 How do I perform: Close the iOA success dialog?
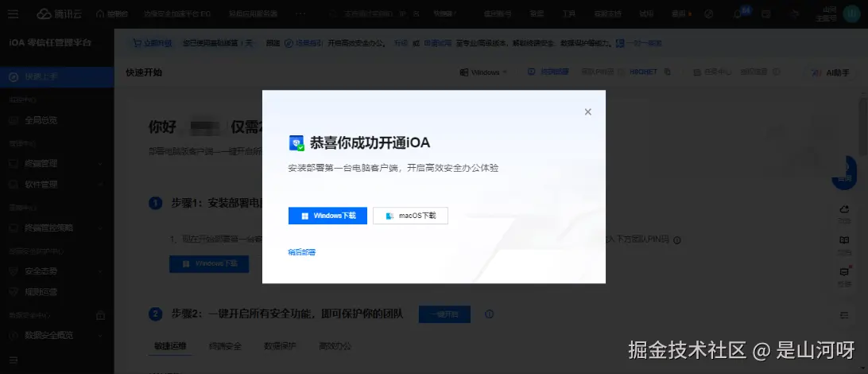(x=588, y=112)
